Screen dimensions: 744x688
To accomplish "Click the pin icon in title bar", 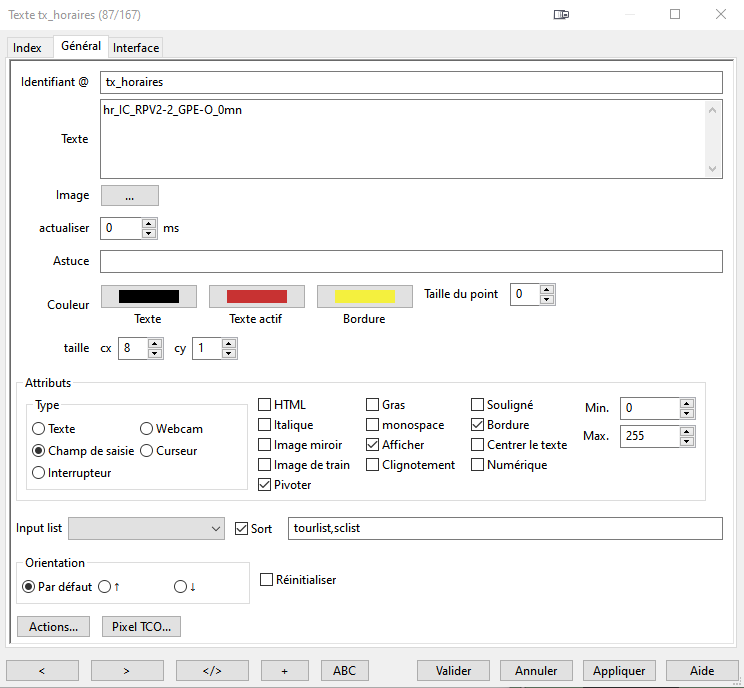I will pos(562,15).
